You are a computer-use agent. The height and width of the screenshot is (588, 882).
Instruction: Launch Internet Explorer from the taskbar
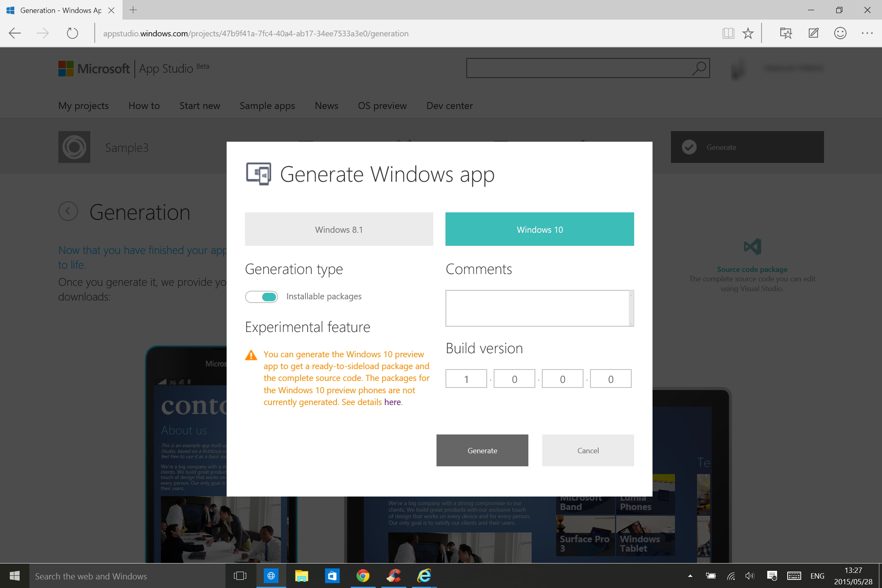point(424,576)
